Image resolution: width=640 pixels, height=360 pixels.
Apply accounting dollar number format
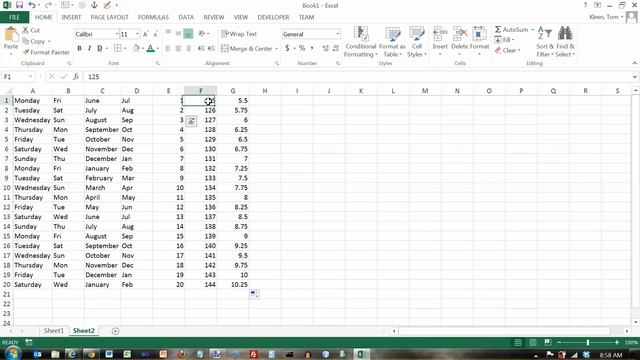(287, 49)
